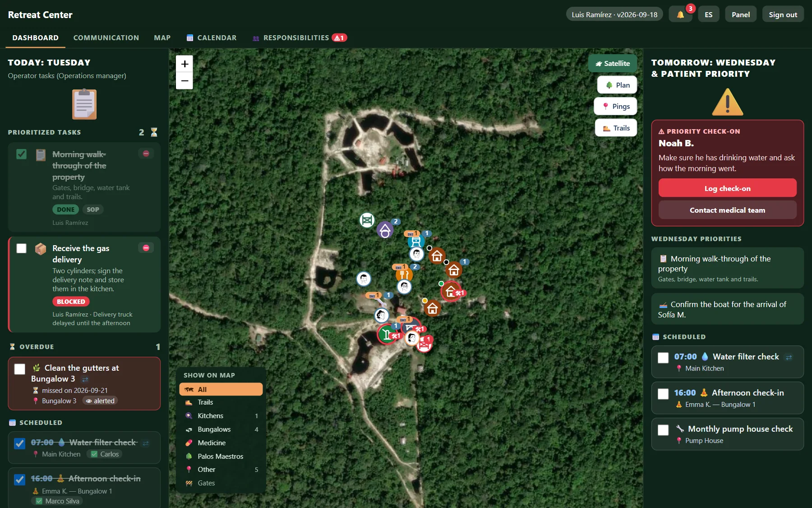Filter map to Trails in Show on Map

(221, 402)
